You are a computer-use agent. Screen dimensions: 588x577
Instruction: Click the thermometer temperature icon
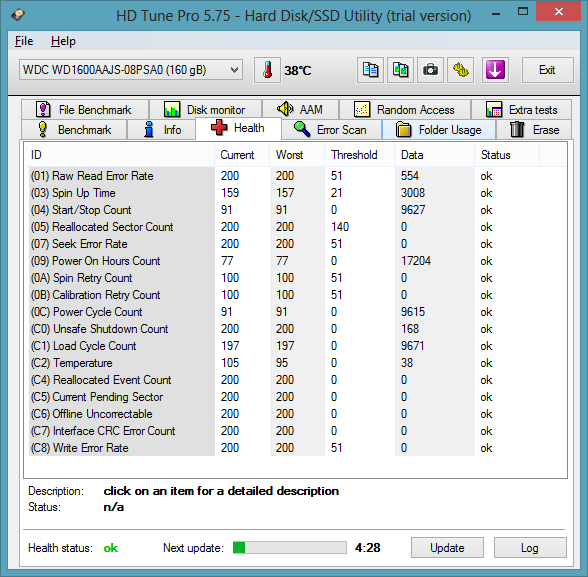pyautogui.click(x=267, y=70)
